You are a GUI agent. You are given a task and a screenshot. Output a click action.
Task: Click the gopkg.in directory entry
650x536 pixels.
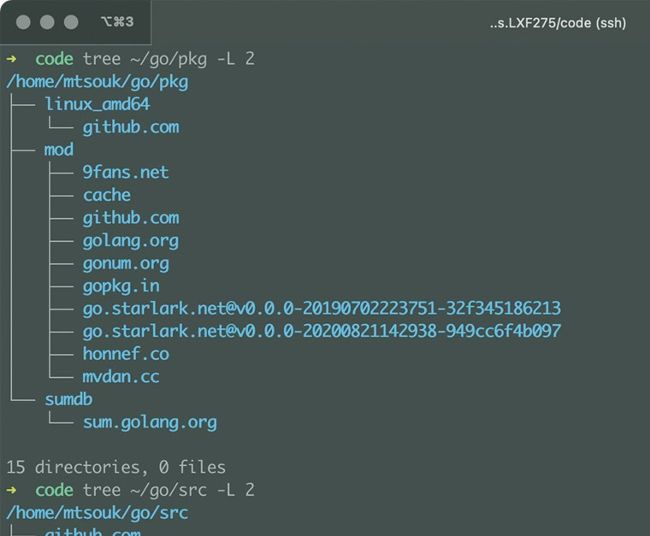click(121, 286)
